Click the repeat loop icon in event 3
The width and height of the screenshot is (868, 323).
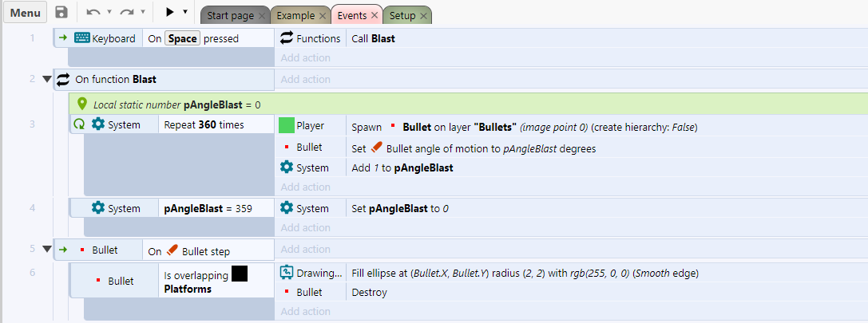point(78,125)
